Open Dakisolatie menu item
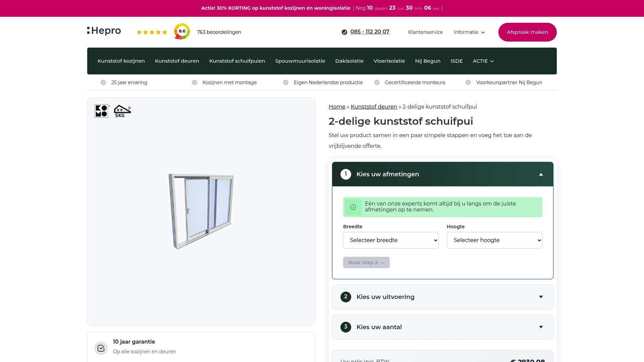This screenshot has width=644, height=362. point(350,61)
